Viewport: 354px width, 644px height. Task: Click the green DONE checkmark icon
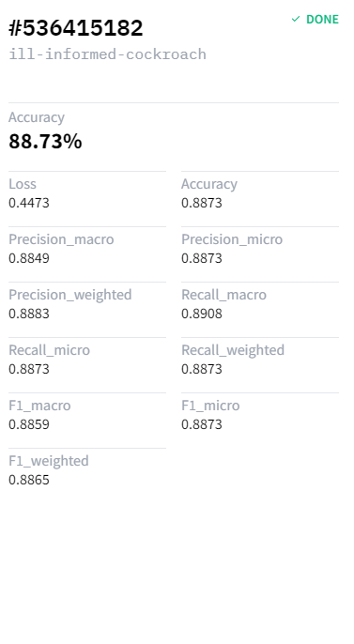coord(296,20)
